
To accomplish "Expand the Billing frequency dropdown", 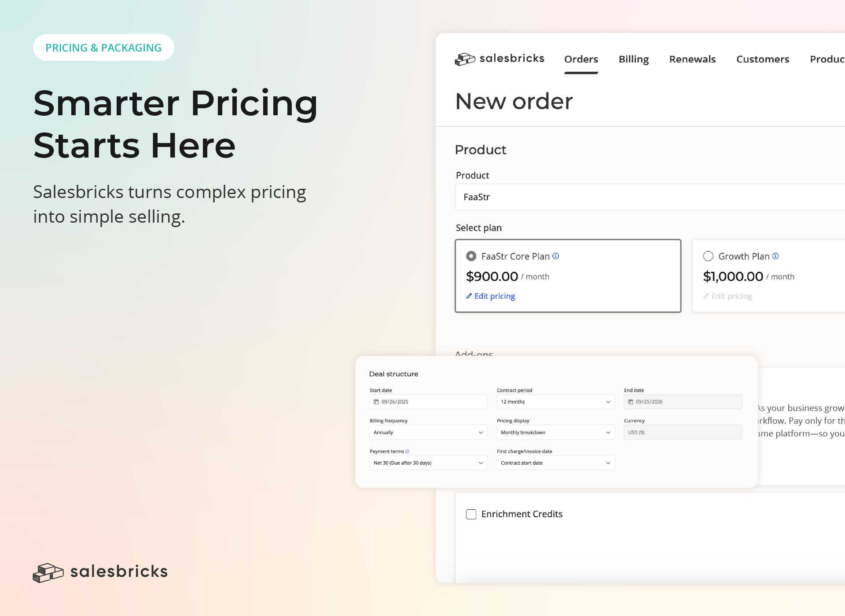I will click(428, 433).
